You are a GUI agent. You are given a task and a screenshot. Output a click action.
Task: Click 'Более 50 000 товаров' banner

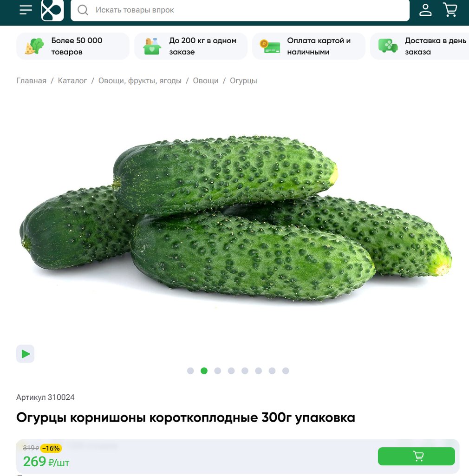[x=73, y=46]
